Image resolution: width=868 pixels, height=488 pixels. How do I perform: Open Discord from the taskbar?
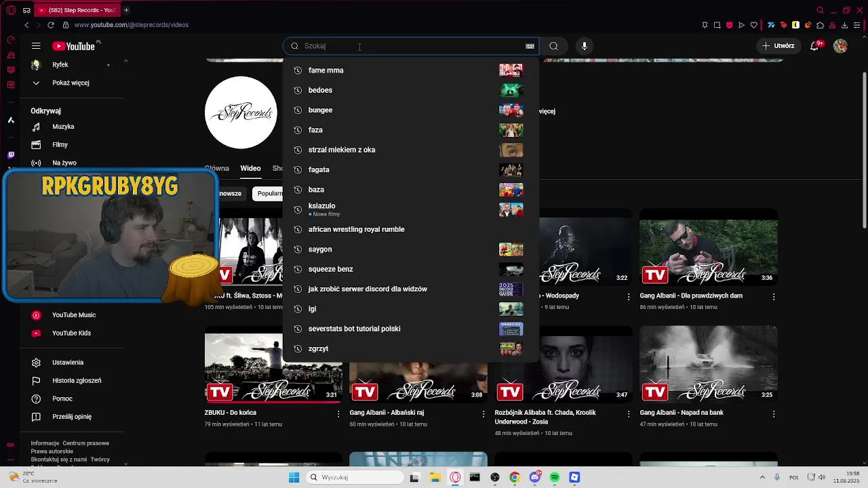pyautogui.click(x=535, y=477)
